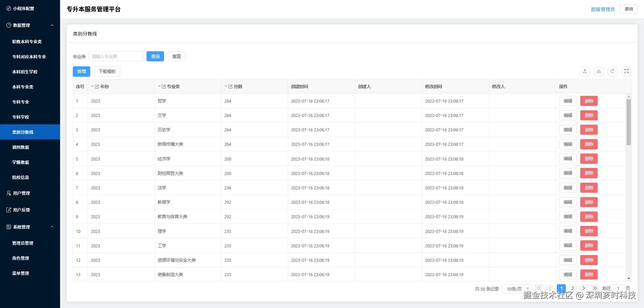The image size is (644, 308).
Task: Click the 前往 page number input
Action: [x=618, y=289]
